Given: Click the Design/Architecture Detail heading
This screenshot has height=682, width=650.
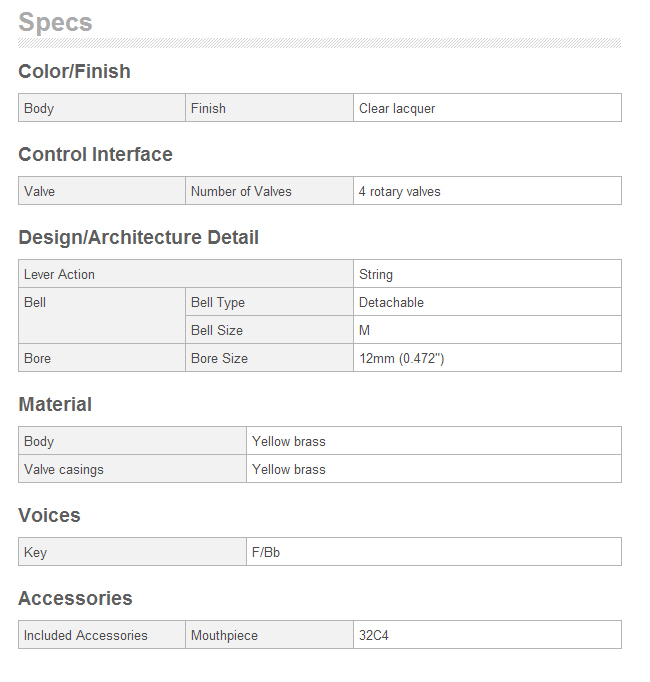Looking at the screenshot, I should coord(138,237).
